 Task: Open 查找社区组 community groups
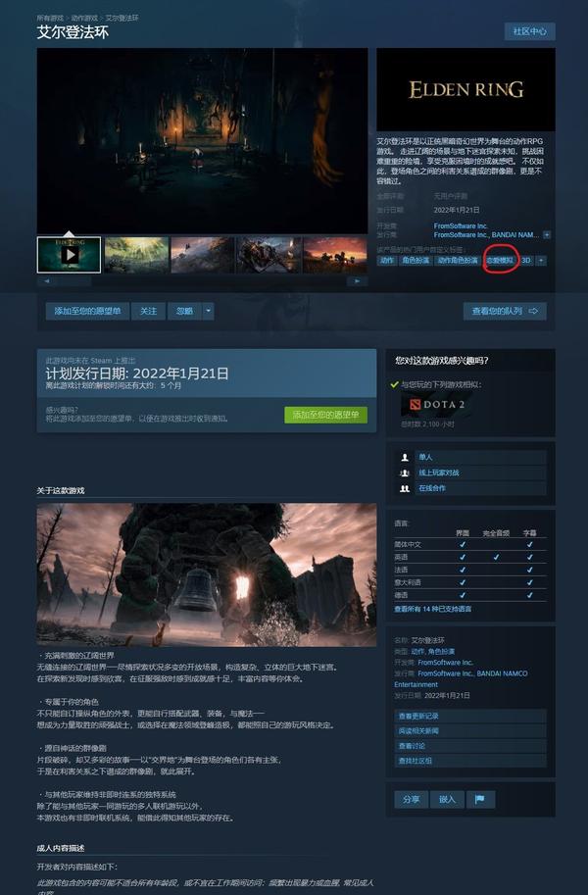[x=470, y=761]
